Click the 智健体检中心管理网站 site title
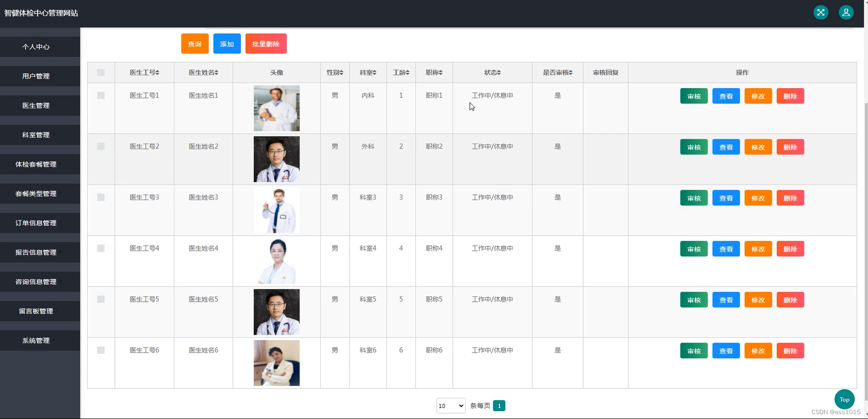The image size is (868, 419). click(x=41, y=13)
